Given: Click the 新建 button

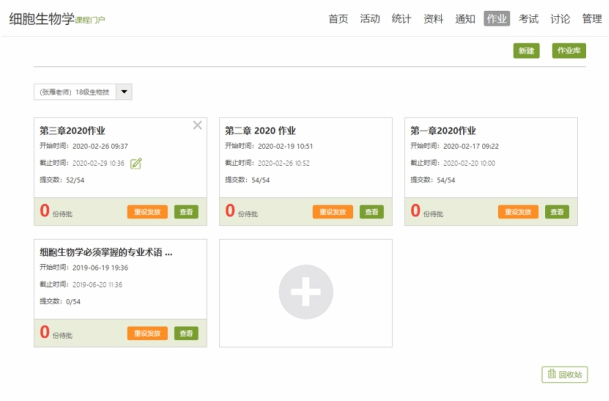Looking at the screenshot, I should pyautogui.click(x=526, y=50).
